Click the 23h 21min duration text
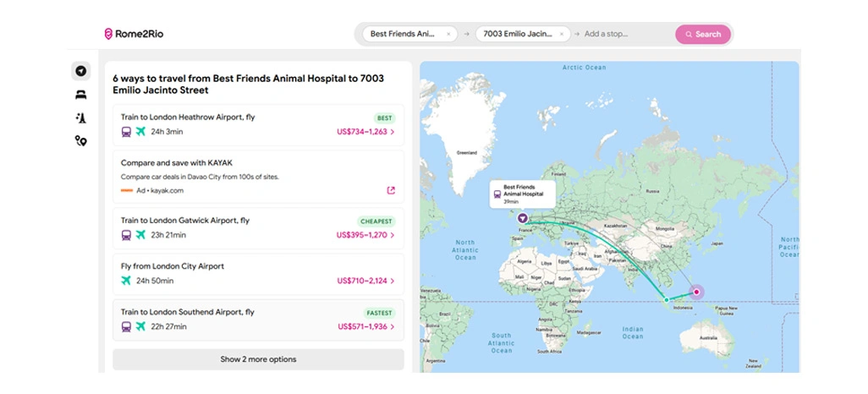Image resolution: width=868 pixels, height=394 pixels. [168, 235]
